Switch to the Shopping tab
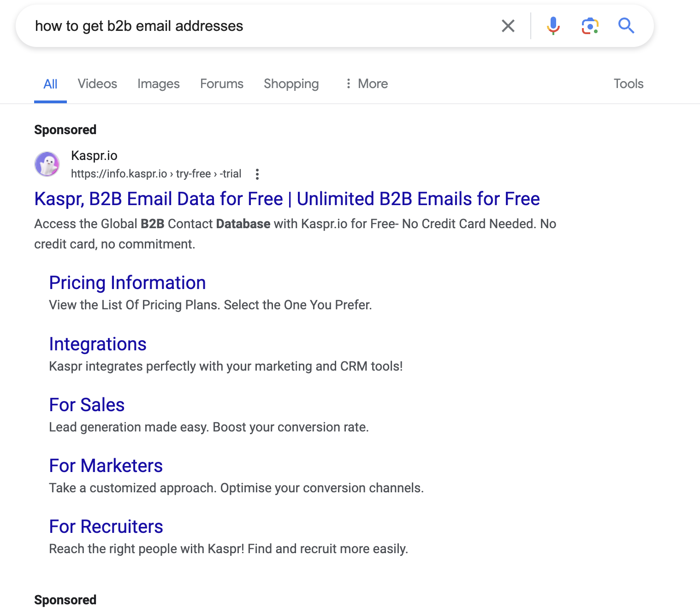Image resolution: width=700 pixels, height=614 pixels. pos(291,84)
